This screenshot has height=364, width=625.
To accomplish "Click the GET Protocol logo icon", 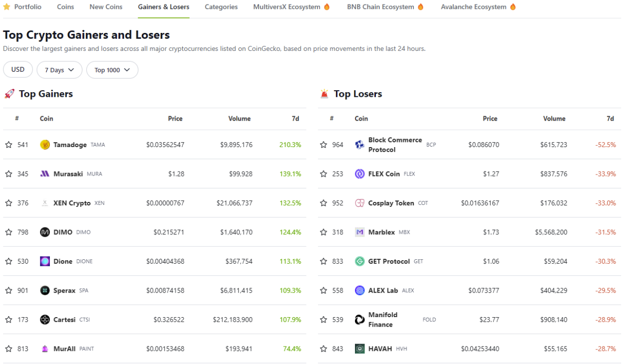I will click(x=360, y=261).
